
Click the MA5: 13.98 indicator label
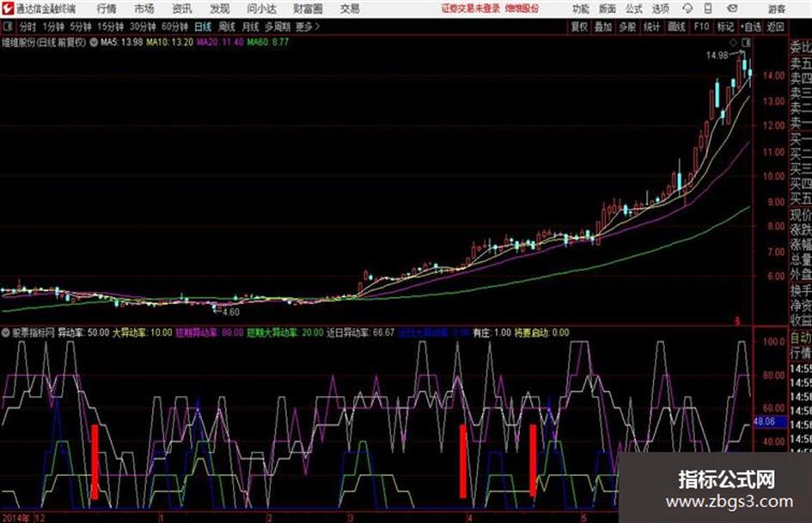(x=121, y=42)
